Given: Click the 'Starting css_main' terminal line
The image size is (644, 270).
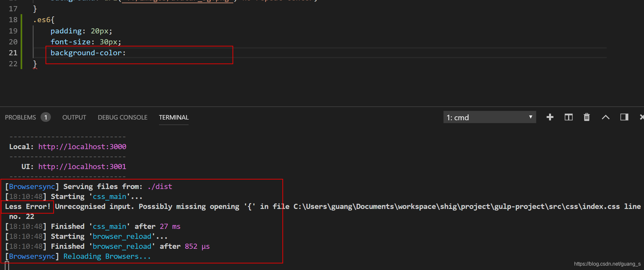Looking at the screenshot, I should (x=74, y=196).
